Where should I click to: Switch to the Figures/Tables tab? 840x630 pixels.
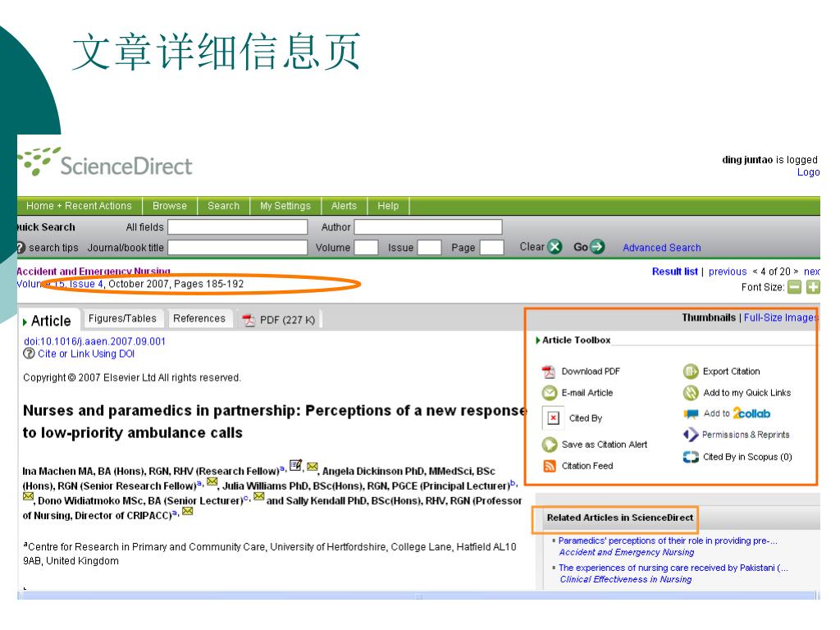(123, 318)
